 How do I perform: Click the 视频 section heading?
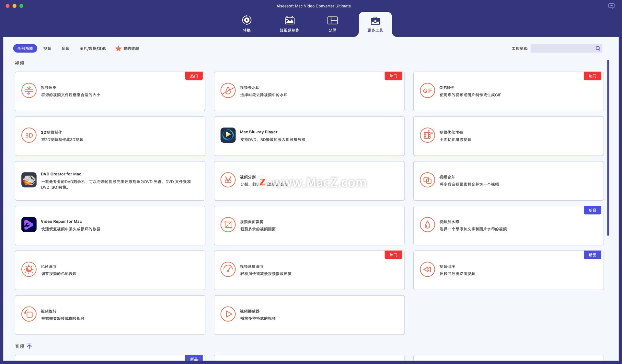click(19, 63)
